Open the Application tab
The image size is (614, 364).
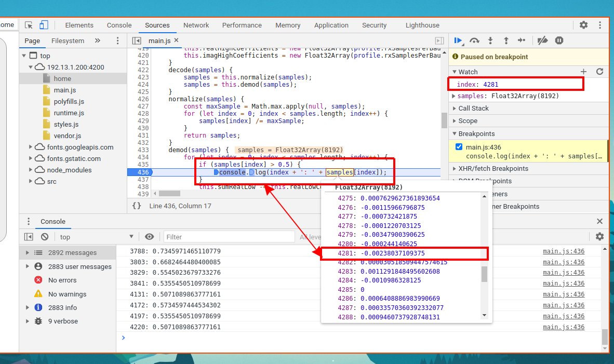[331, 25]
